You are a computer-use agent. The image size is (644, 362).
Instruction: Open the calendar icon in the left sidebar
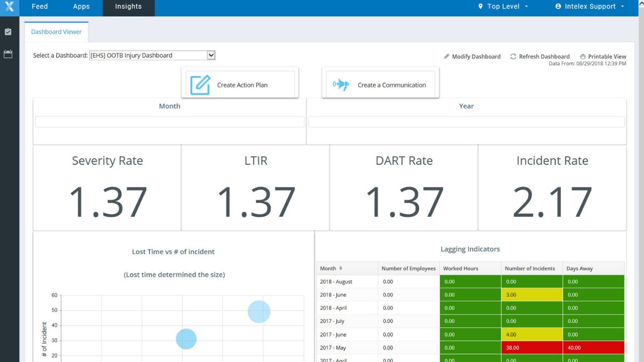tap(8, 54)
